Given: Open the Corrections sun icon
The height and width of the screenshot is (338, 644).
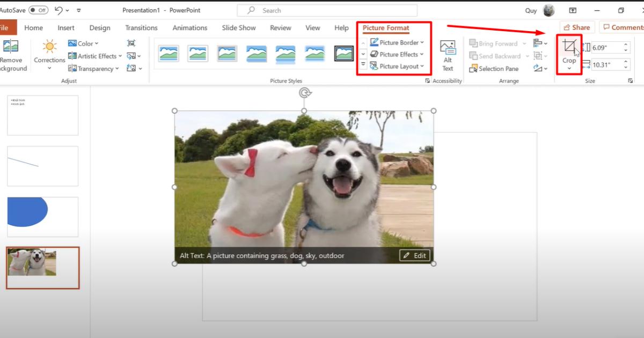Looking at the screenshot, I should coord(49,47).
